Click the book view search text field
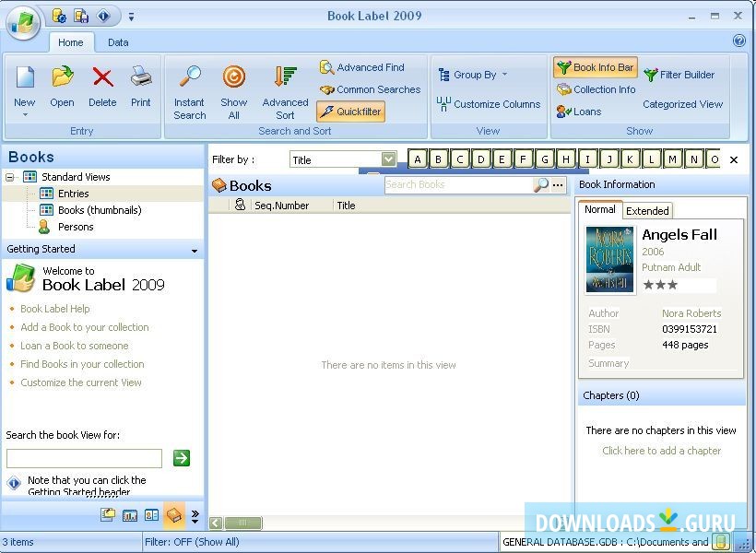Screen dimensions: 756x553 click(85, 458)
